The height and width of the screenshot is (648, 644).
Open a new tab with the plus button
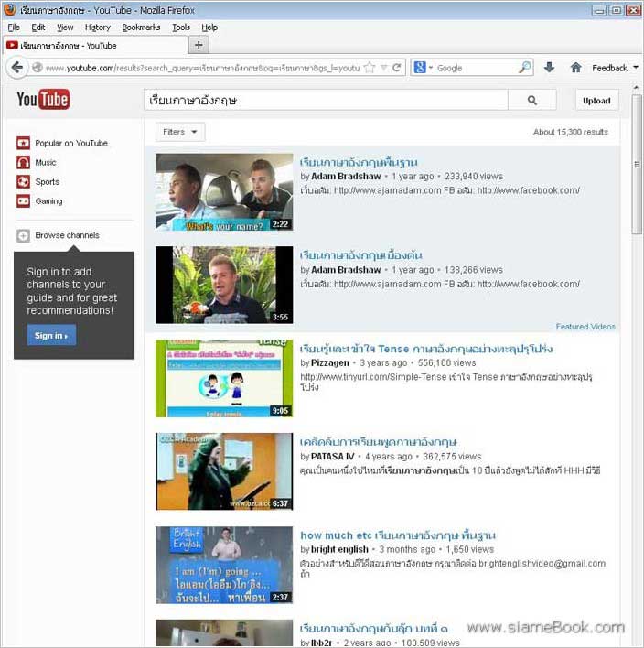pos(199,45)
